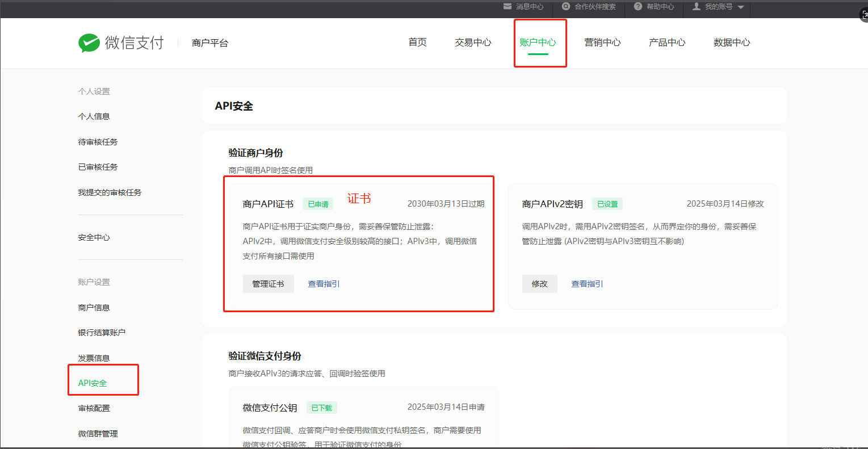Click the message center envelope icon

[508, 6]
